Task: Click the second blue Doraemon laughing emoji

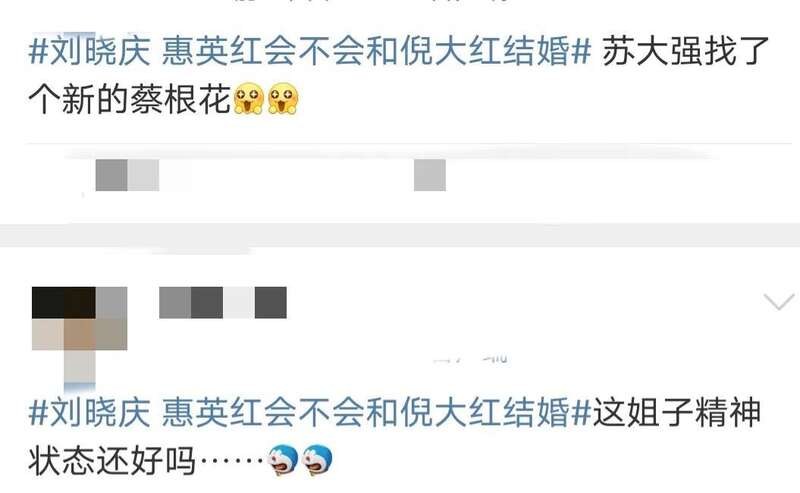Action: point(317,460)
